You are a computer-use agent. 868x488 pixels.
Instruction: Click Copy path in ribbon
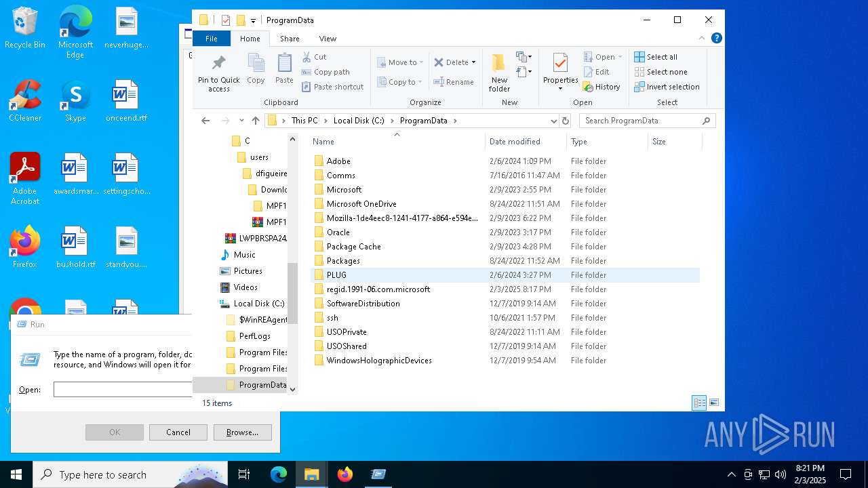pyautogui.click(x=326, y=72)
